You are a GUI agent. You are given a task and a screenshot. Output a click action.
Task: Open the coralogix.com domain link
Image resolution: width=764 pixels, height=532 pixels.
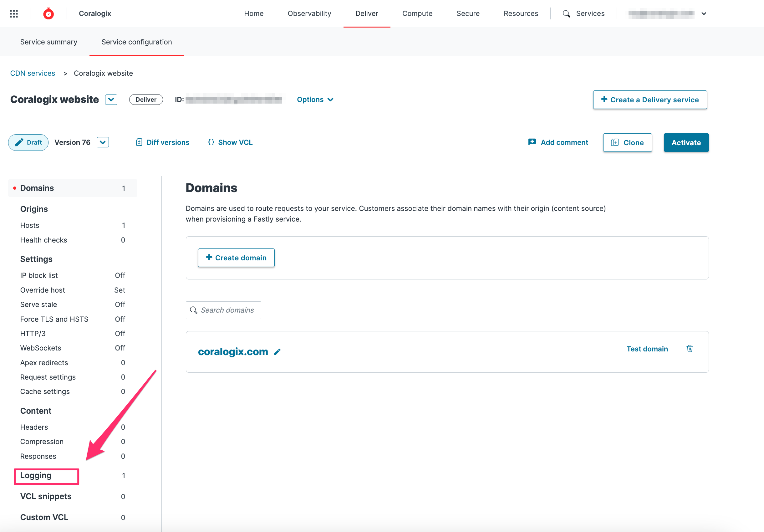233,352
